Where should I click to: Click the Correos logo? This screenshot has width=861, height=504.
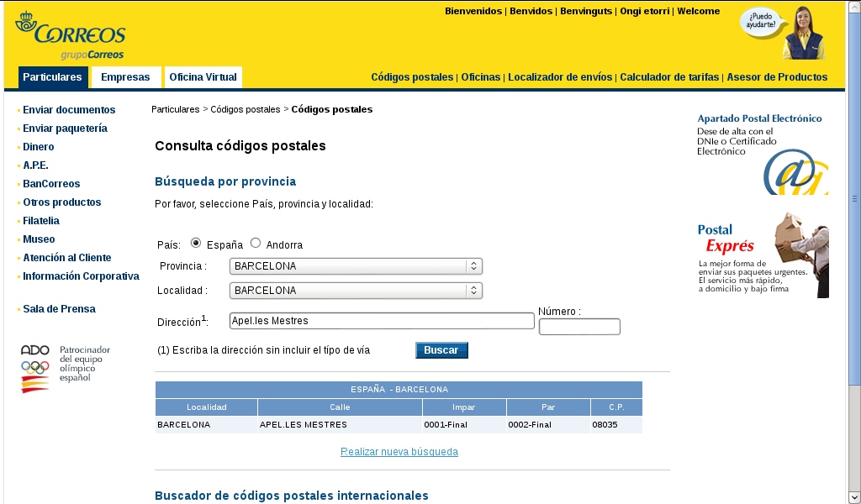click(71, 35)
